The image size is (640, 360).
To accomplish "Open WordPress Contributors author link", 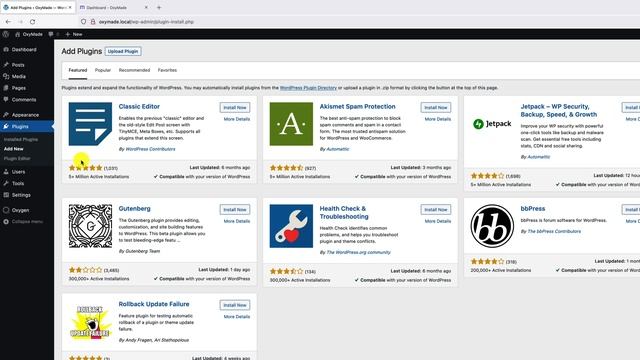I will pyautogui.click(x=150, y=149).
